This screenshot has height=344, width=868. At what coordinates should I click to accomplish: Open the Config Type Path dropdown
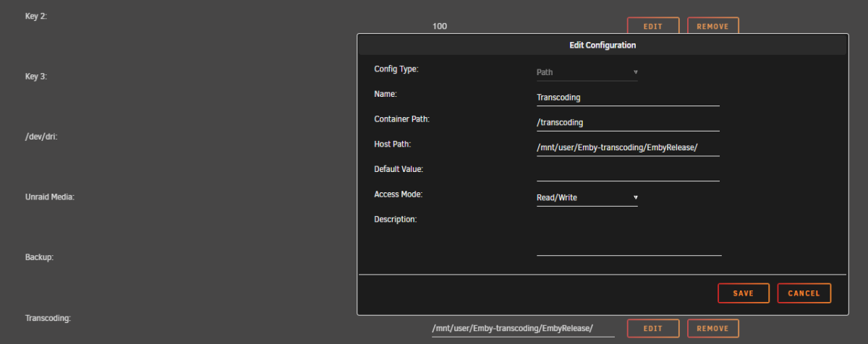[587, 72]
